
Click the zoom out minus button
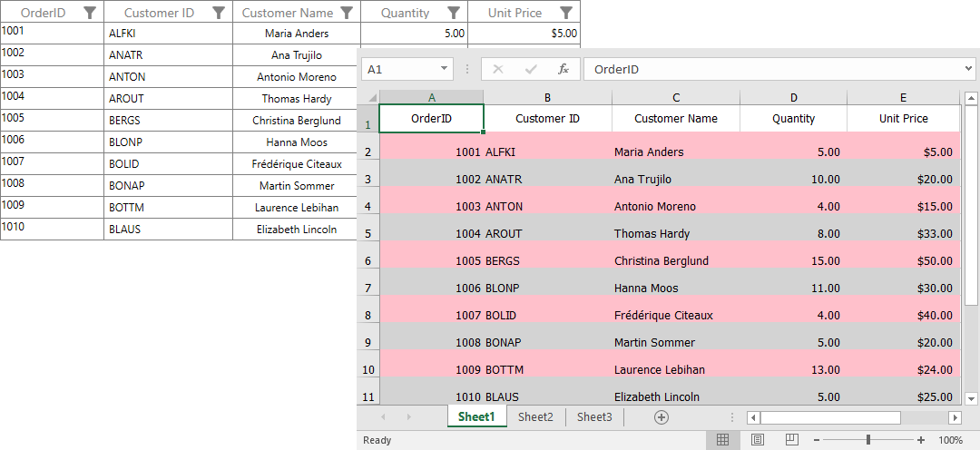pos(817,440)
